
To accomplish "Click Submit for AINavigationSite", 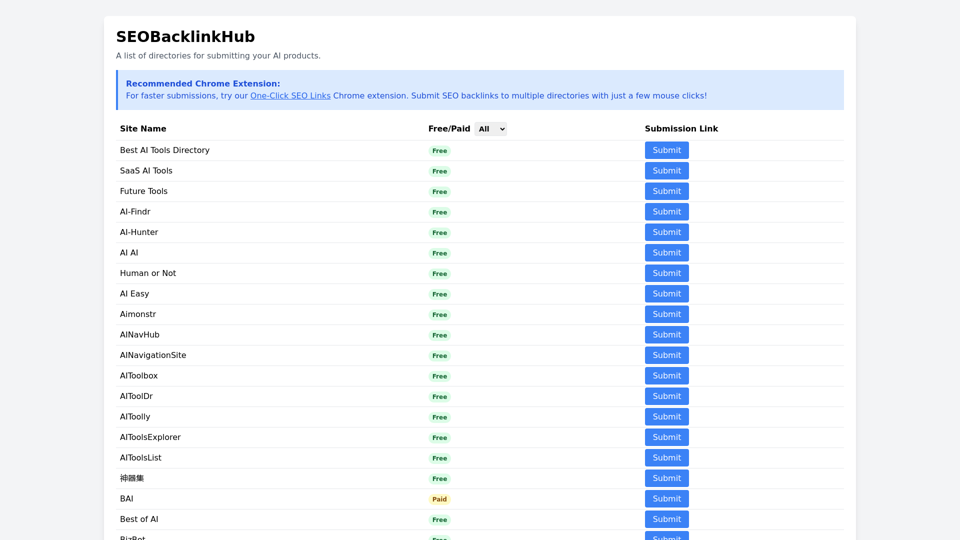I will tap(666, 355).
